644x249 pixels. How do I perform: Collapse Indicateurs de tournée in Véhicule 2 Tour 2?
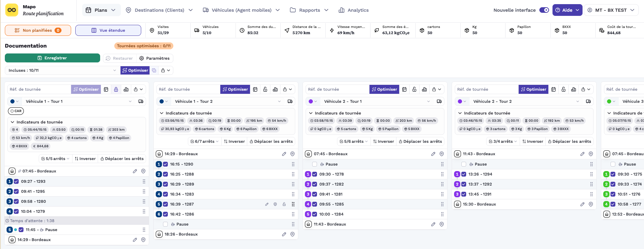pos(460,113)
